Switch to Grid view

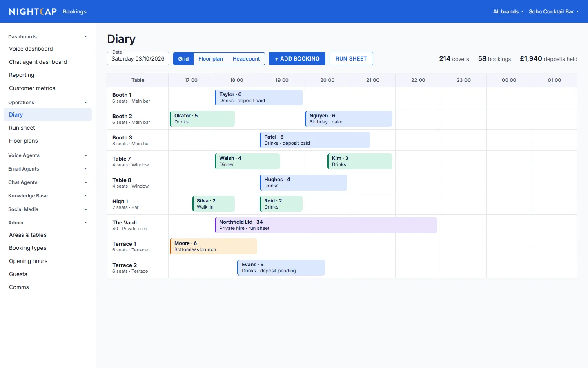point(183,58)
